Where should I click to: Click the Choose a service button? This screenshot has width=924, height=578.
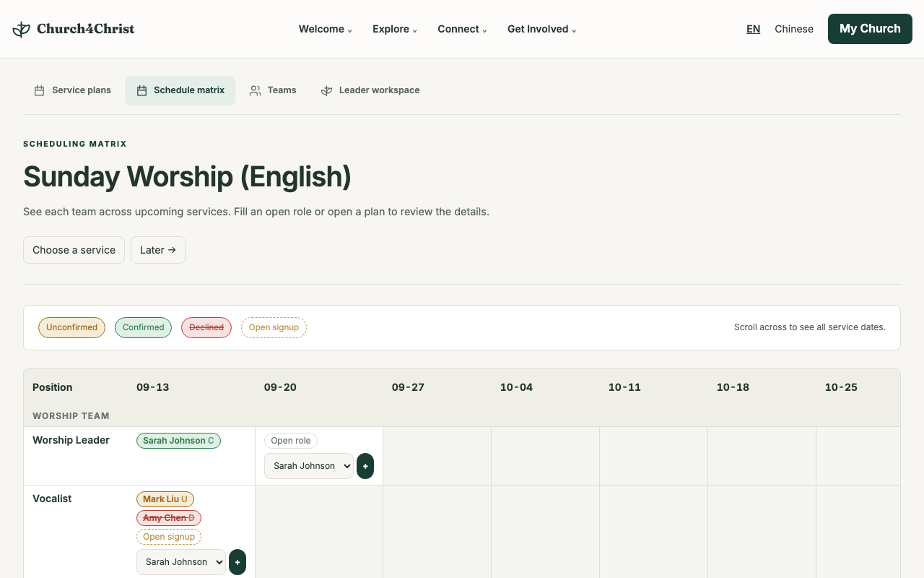[74, 250]
